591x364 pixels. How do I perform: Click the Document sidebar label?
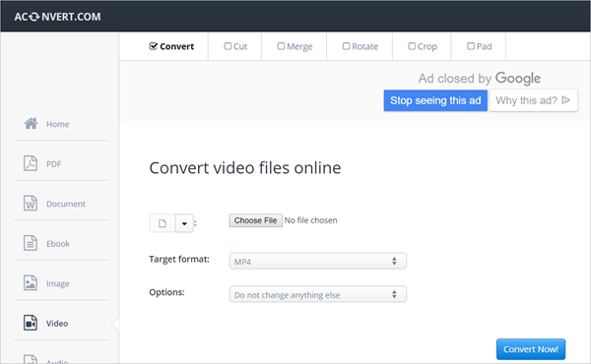[66, 204]
